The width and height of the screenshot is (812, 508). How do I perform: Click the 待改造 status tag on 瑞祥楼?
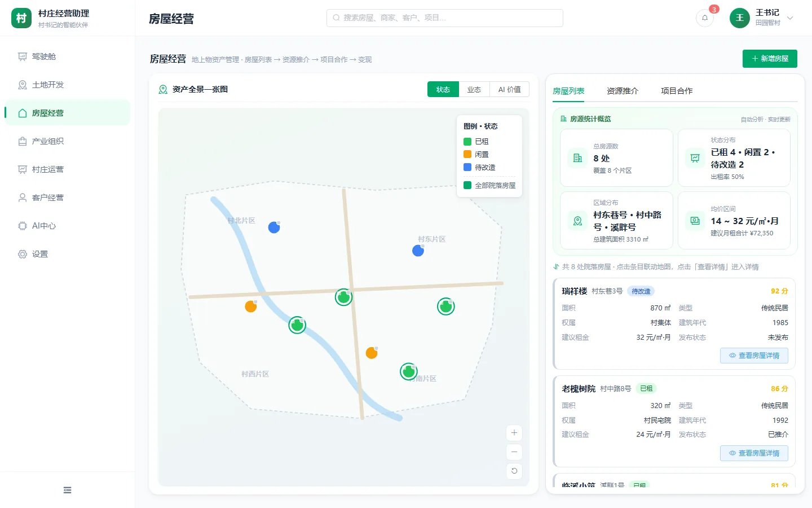click(641, 291)
